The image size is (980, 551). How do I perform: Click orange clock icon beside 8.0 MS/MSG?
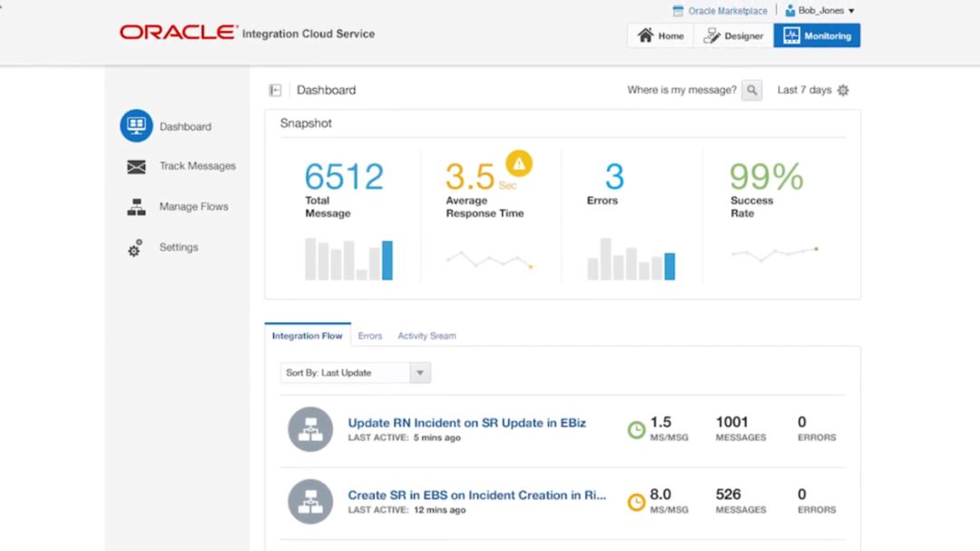coord(636,502)
